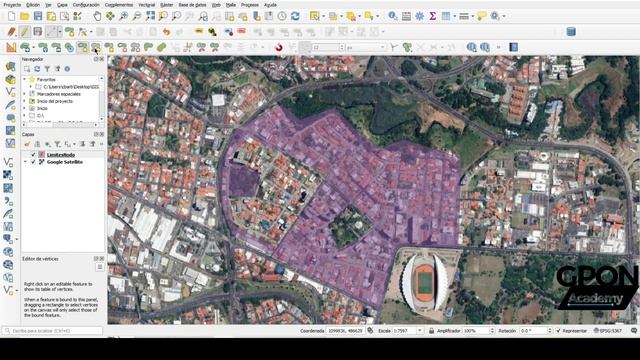Refresh the Navegador browser panel

coord(37,69)
